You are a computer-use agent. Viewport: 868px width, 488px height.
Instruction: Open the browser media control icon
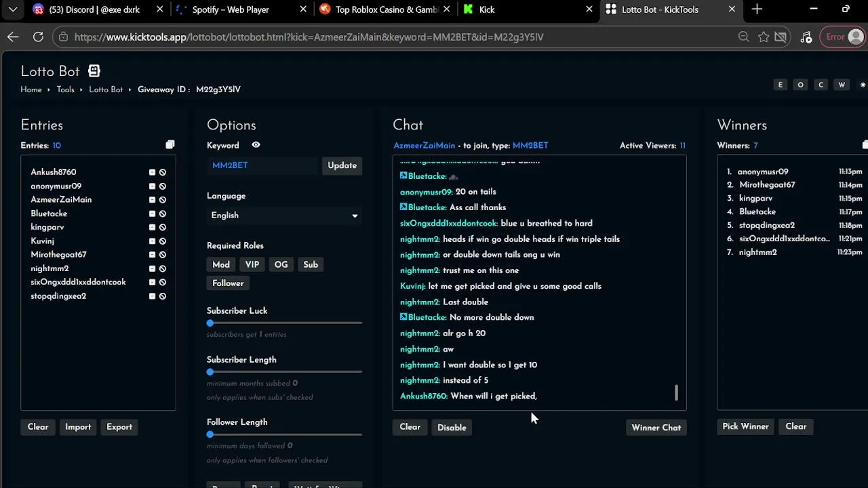tap(806, 37)
